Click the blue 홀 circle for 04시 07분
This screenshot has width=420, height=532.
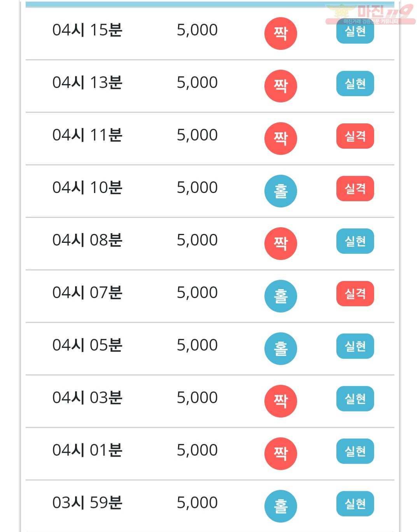[280, 296]
